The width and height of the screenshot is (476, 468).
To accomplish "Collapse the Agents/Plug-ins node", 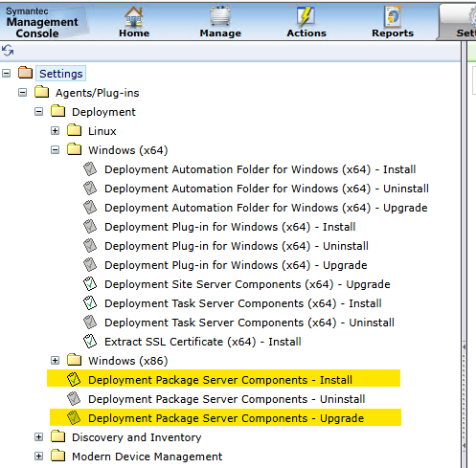I will pyautogui.click(x=22, y=93).
